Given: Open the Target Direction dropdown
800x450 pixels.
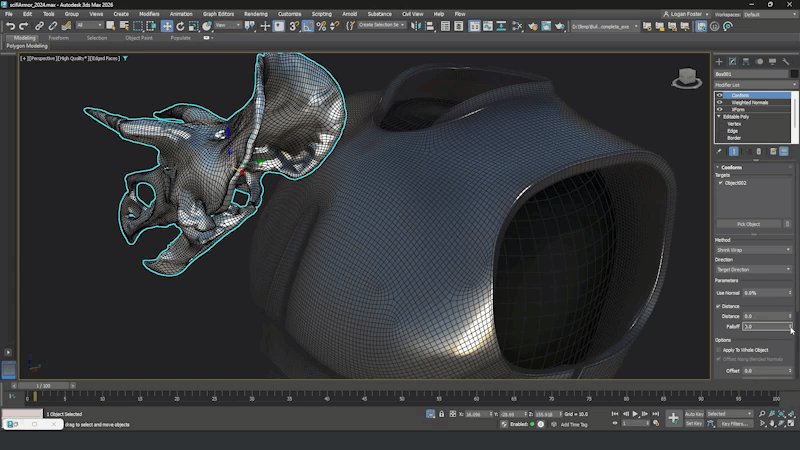Looking at the screenshot, I should click(753, 269).
